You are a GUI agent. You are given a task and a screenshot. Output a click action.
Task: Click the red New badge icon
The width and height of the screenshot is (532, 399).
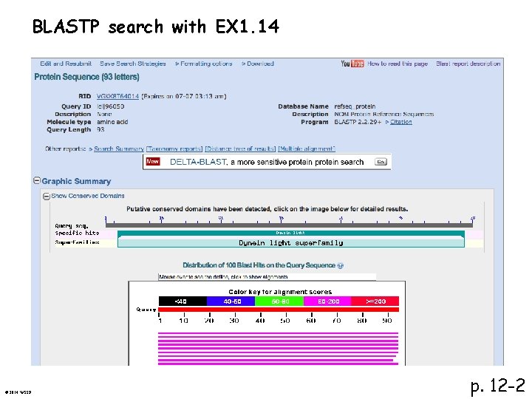(x=153, y=162)
